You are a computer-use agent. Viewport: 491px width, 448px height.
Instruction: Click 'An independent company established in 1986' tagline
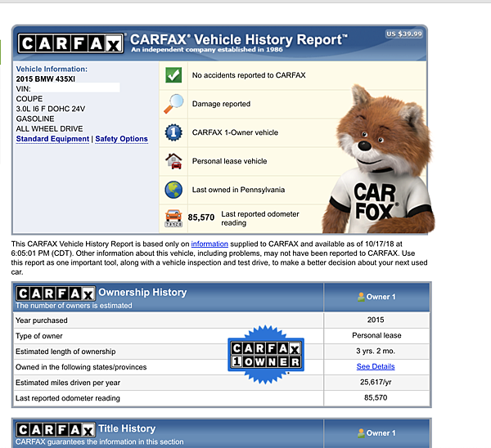207,49
